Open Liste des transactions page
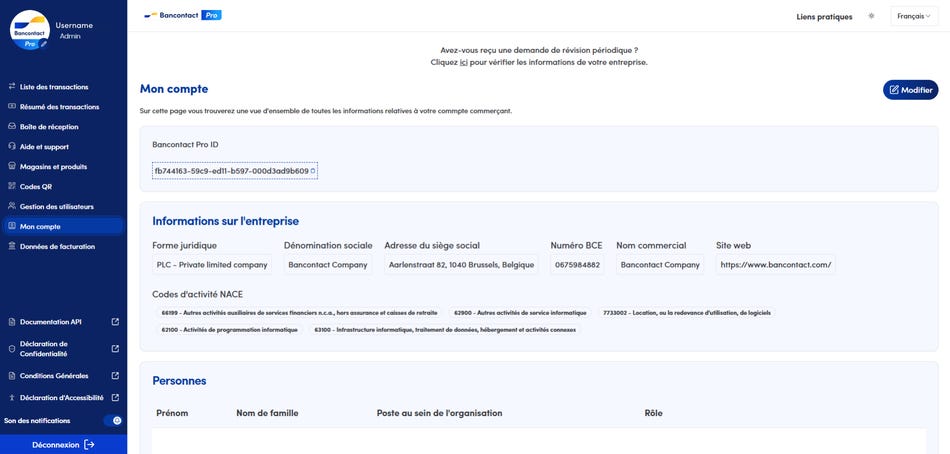 pyautogui.click(x=53, y=87)
